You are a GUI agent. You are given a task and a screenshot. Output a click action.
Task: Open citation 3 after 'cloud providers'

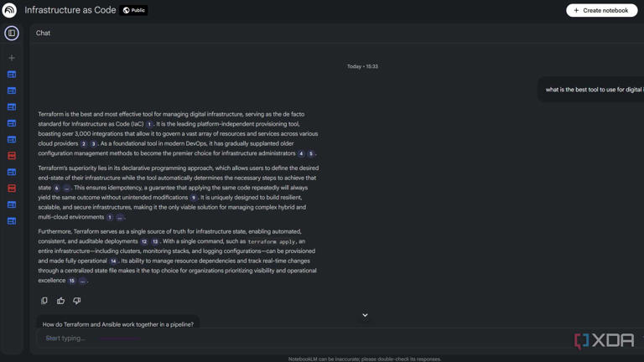[94, 143]
